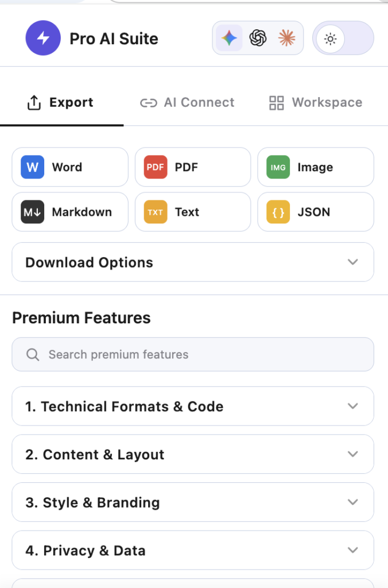This screenshot has height=588, width=388.
Task: Open the AI Connect tab
Action: click(x=187, y=102)
